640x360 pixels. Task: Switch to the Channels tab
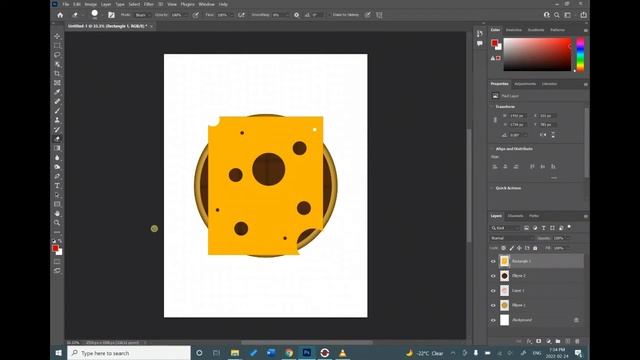(515, 216)
